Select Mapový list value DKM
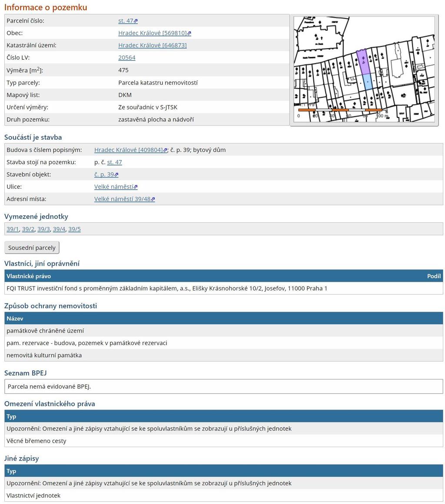The image size is (445, 504). [125, 95]
